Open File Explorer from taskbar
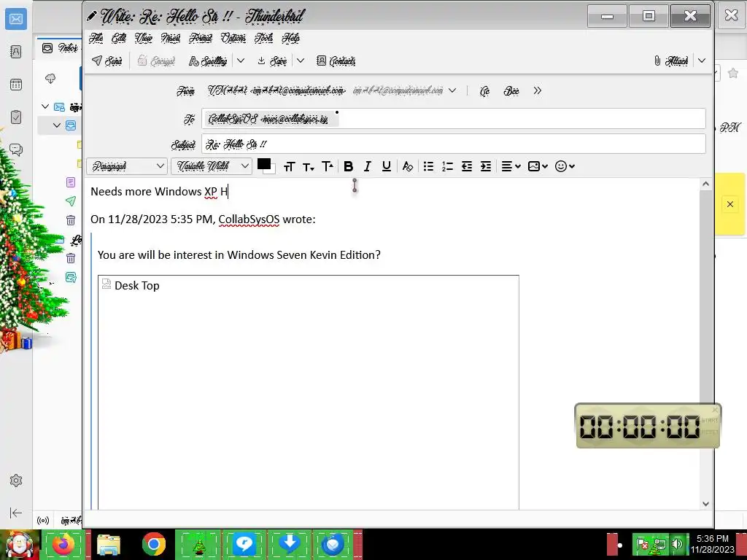747x560 pixels. tap(109, 544)
